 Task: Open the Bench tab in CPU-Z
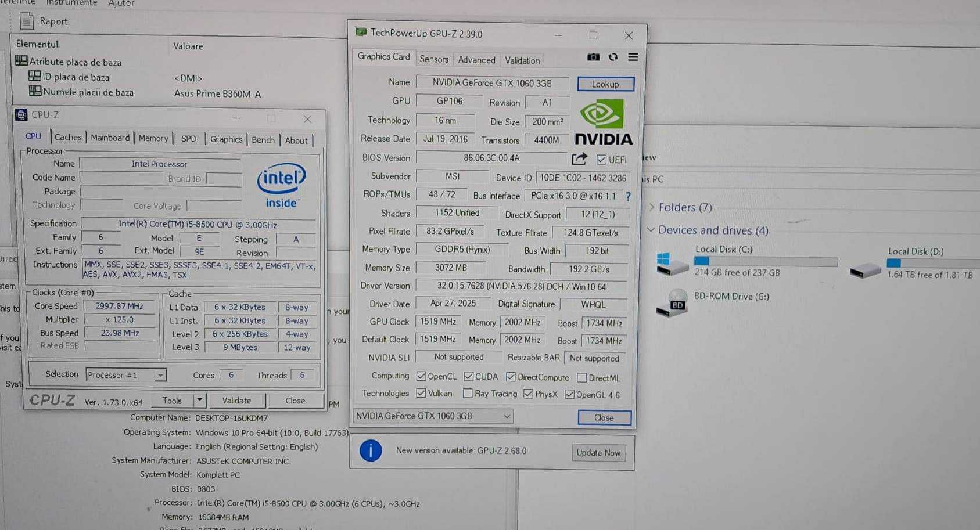pos(263,140)
